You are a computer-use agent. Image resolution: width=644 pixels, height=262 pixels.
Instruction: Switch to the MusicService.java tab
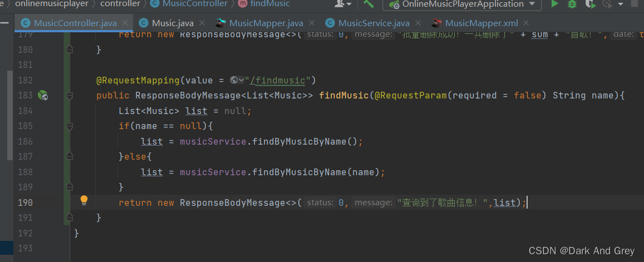coord(373,23)
